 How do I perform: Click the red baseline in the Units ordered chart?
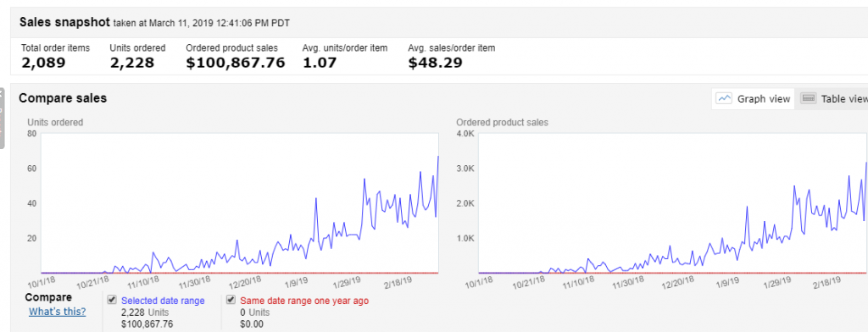pos(240,273)
